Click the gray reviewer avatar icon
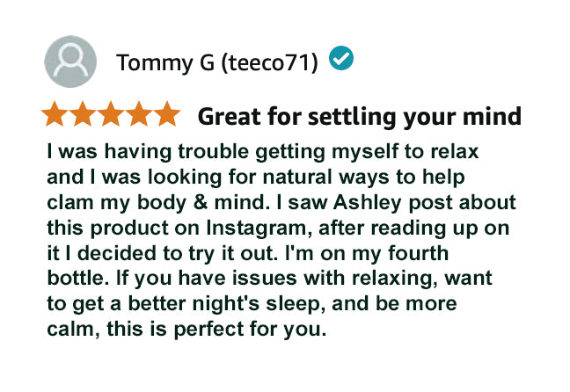The image size is (570, 392). [x=71, y=62]
